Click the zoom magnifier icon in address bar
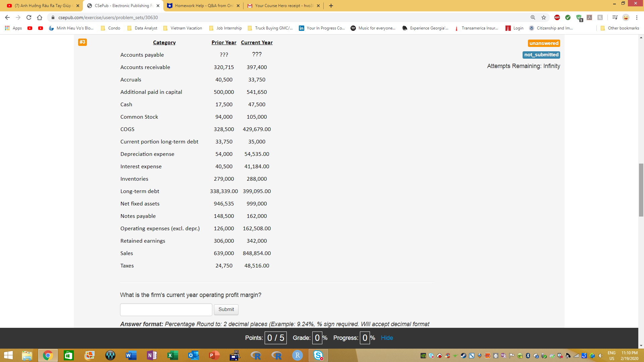 click(533, 17)
